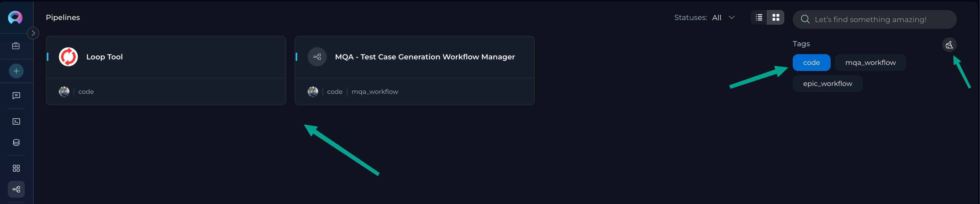Select the pipelines flow icon in sidebar
980x204 pixels.
click(16, 189)
